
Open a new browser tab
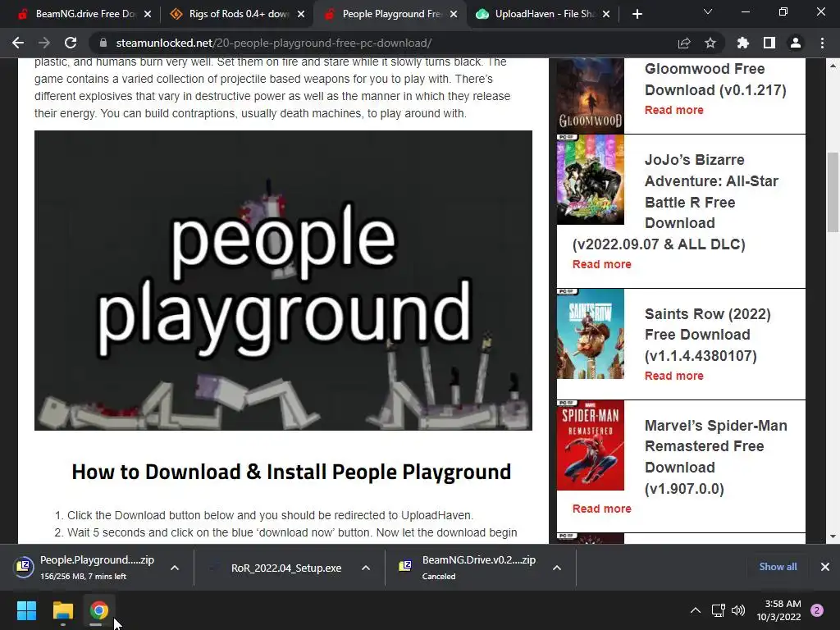pos(637,14)
